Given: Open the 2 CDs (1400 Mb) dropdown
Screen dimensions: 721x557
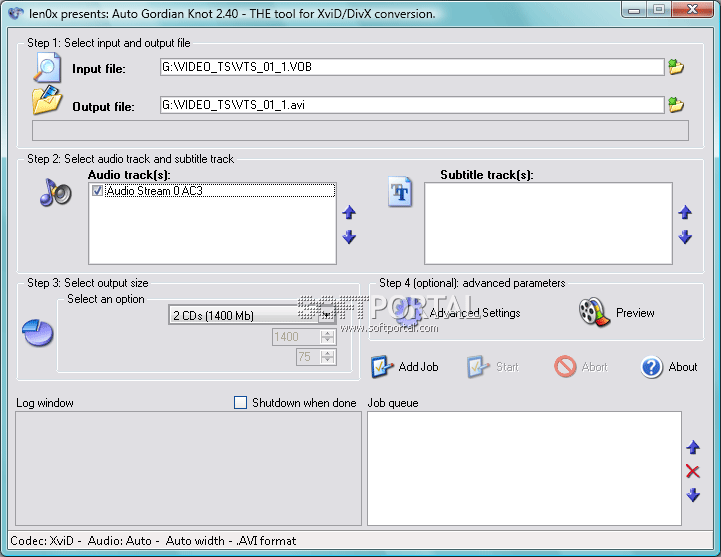Looking at the screenshot, I should click(x=326, y=315).
